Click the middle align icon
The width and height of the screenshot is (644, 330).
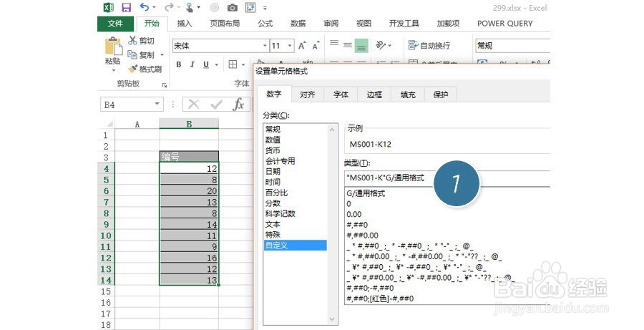click(x=348, y=45)
